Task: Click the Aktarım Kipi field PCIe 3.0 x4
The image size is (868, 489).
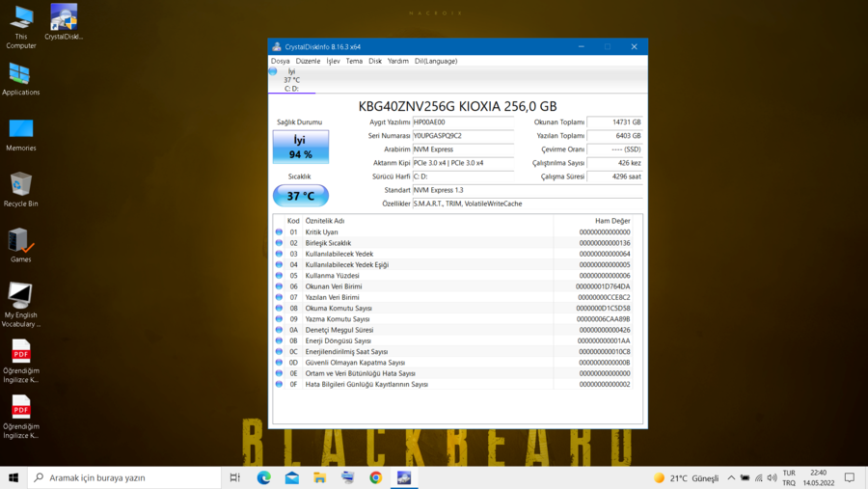Action: (x=463, y=163)
